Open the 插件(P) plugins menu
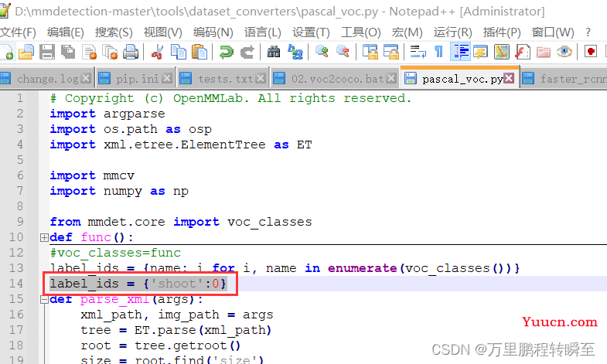Image resolution: width=607 pixels, height=364 pixels. tap(502, 32)
